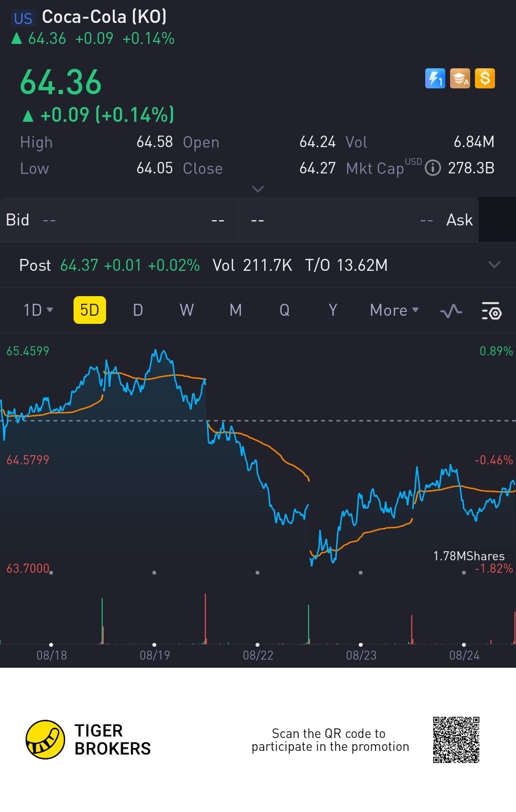Image resolution: width=516 pixels, height=812 pixels.
Task: Switch to the D daily chart tab
Action: click(138, 310)
